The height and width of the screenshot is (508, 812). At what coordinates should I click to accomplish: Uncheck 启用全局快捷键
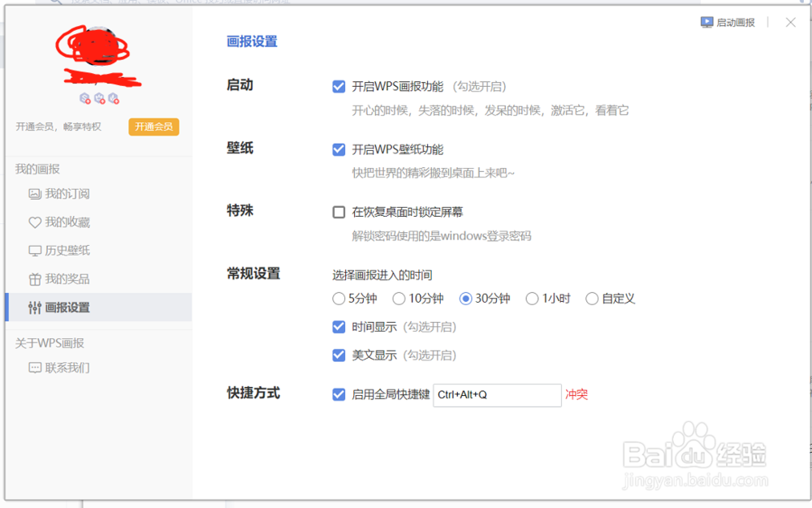tap(339, 394)
